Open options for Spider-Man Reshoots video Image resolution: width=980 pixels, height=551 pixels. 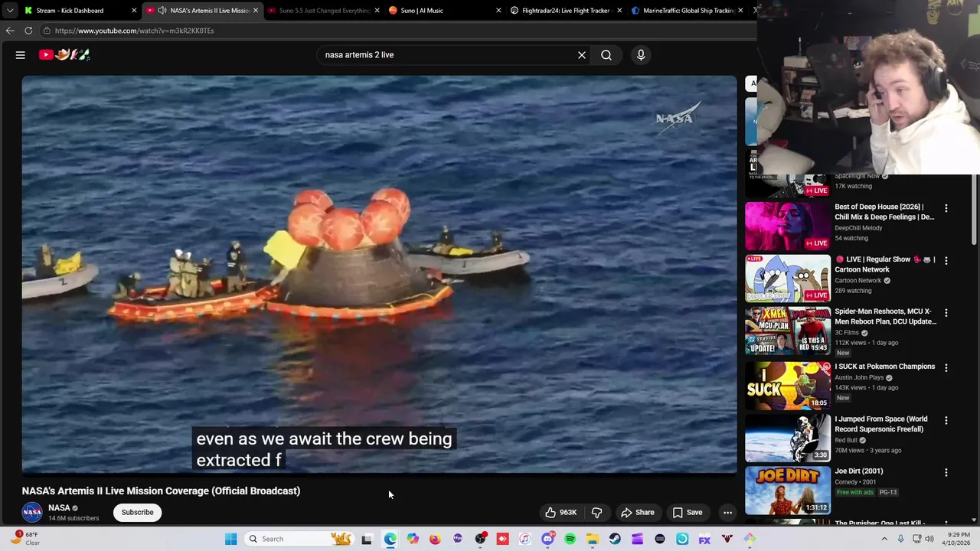(946, 313)
